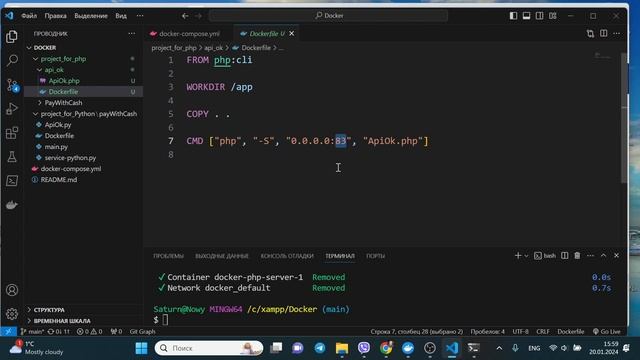Open the Extensions view
The width and height of the screenshot is (640, 360).
coord(12,133)
